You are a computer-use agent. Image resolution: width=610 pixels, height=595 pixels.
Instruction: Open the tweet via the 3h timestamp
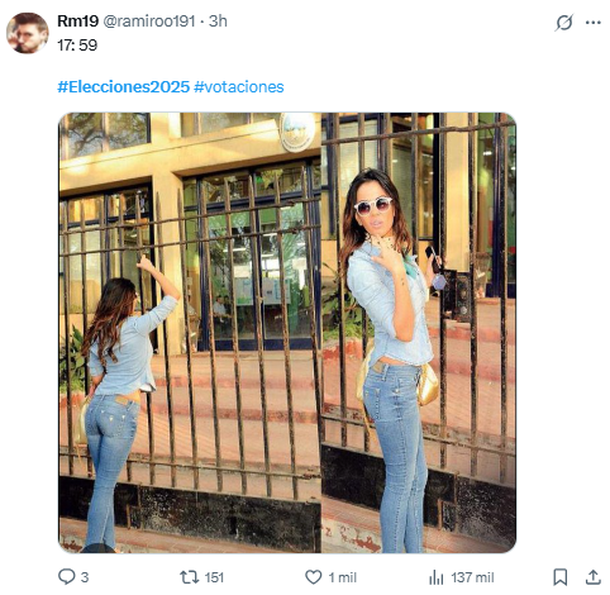[218, 21]
